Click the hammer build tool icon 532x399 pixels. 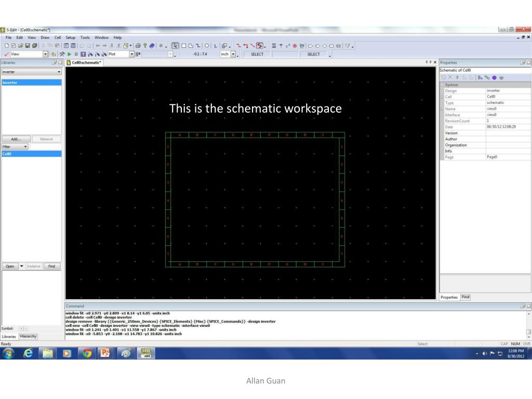pyautogui.click(x=62, y=54)
